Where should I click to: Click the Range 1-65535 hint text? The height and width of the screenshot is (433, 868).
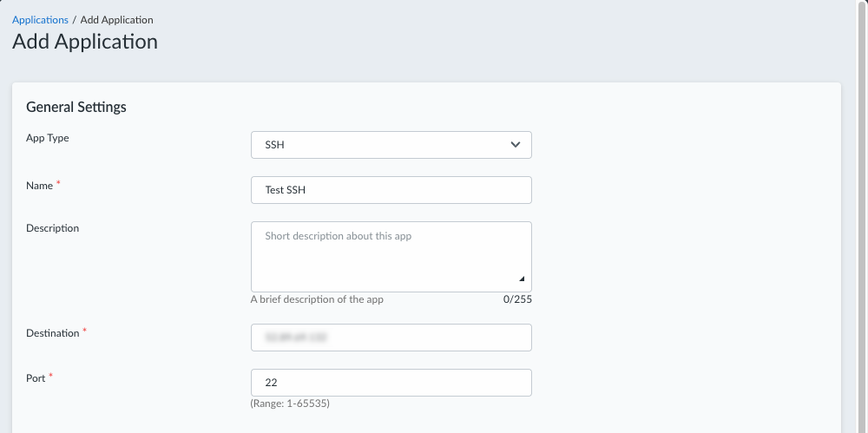pos(290,403)
